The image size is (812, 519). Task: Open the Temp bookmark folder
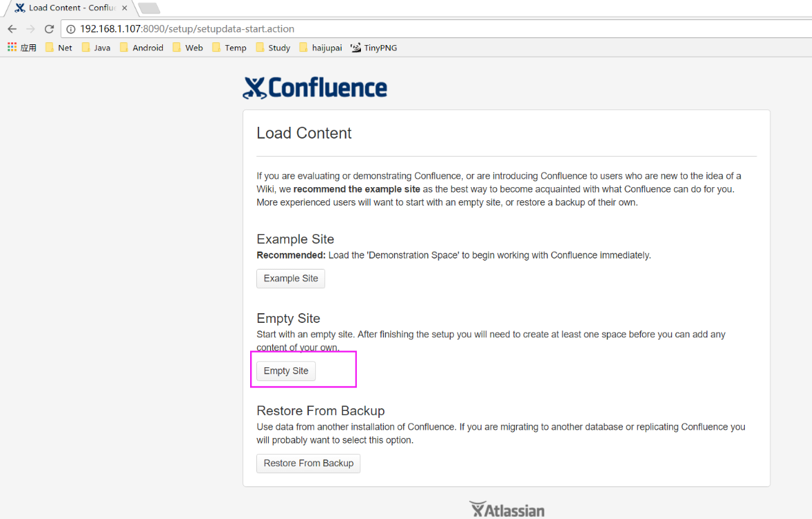[229, 48]
